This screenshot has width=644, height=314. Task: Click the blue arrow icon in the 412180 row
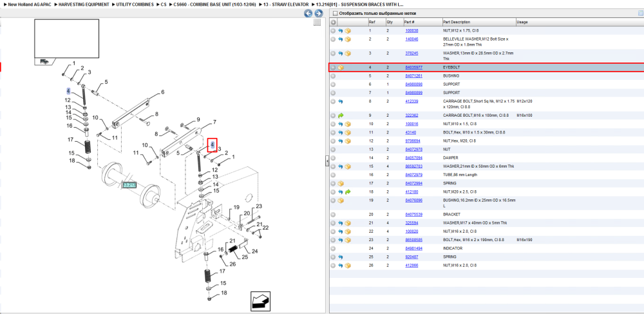pos(341,192)
